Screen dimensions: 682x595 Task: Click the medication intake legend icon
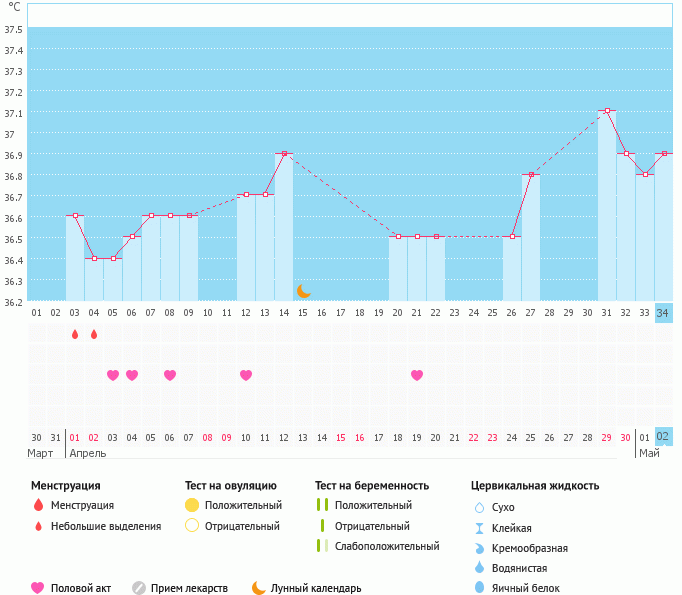[x=139, y=588]
